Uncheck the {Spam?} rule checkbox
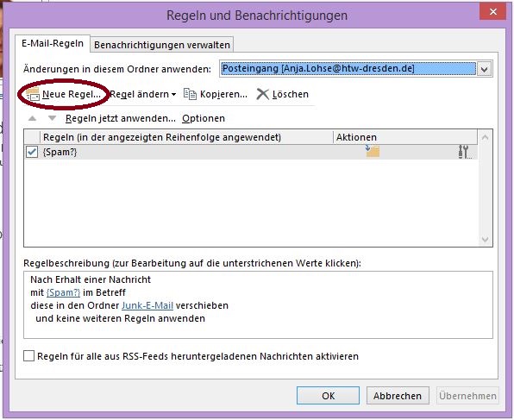Viewport: 514px width, 420px height. 32,152
